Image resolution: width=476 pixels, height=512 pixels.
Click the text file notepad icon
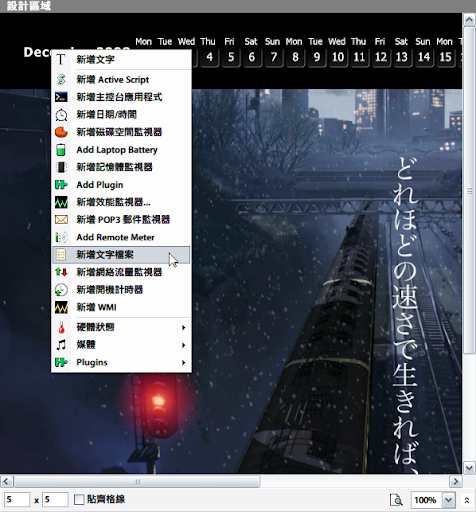(61, 255)
